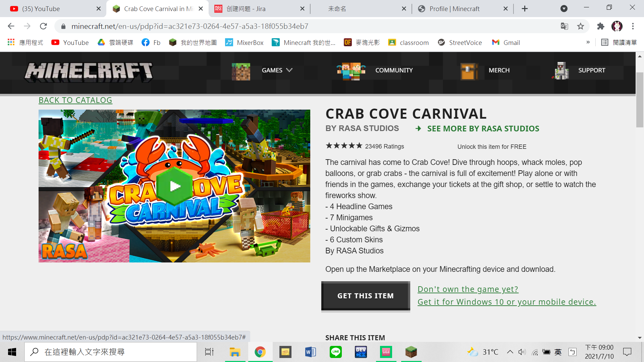The height and width of the screenshot is (362, 644).
Task: Click the user profile avatar in Chrome
Action: 617,26
